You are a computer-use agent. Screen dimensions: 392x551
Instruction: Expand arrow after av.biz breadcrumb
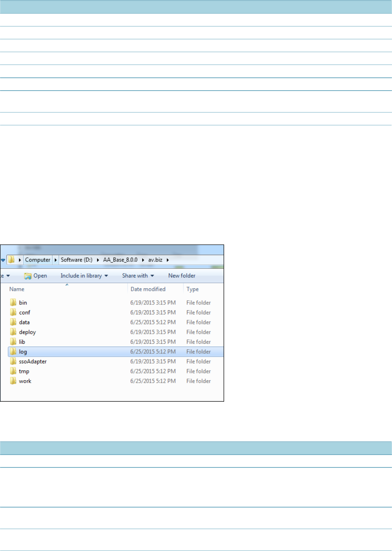coord(167,260)
